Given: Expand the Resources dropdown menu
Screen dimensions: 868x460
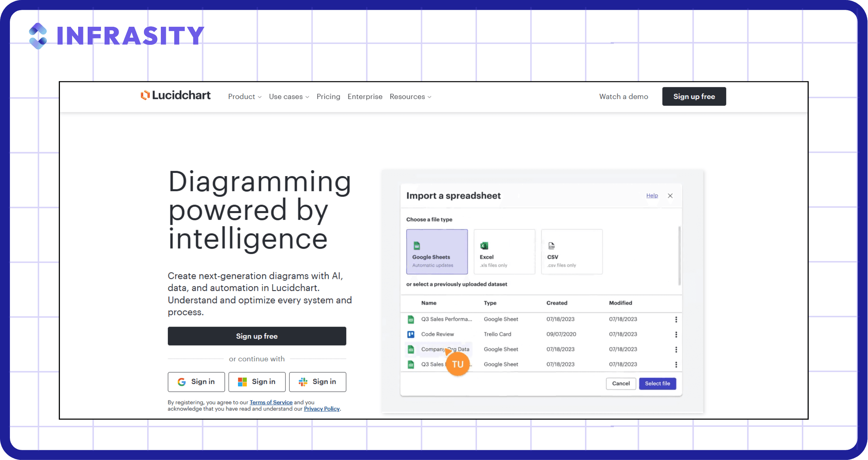Looking at the screenshot, I should click(x=410, y=97).
